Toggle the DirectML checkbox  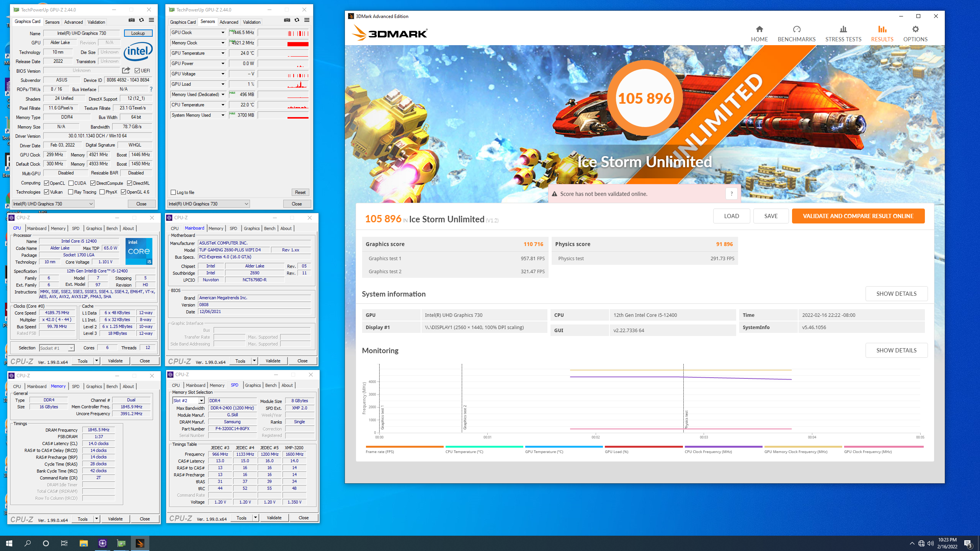coord(129,183)
